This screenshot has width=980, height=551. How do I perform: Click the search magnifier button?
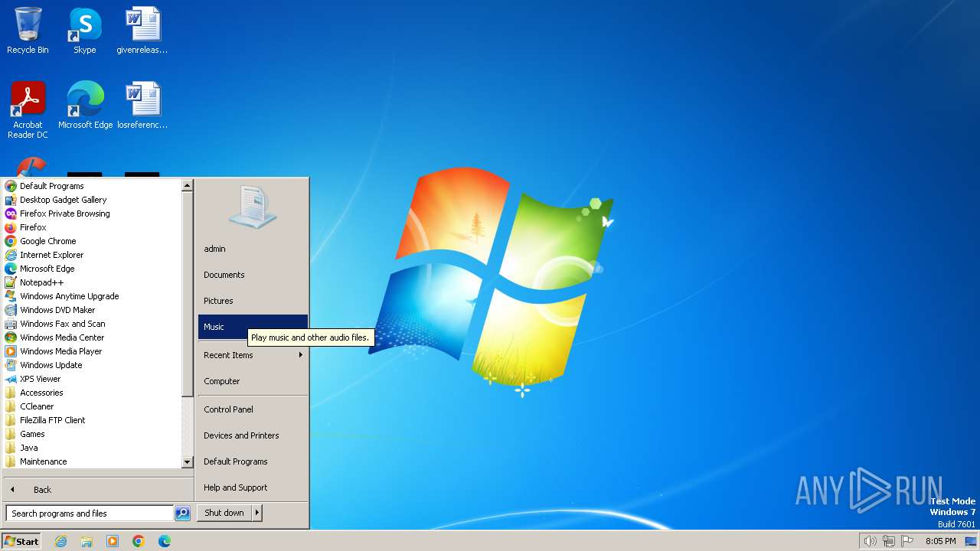[182, 514]
